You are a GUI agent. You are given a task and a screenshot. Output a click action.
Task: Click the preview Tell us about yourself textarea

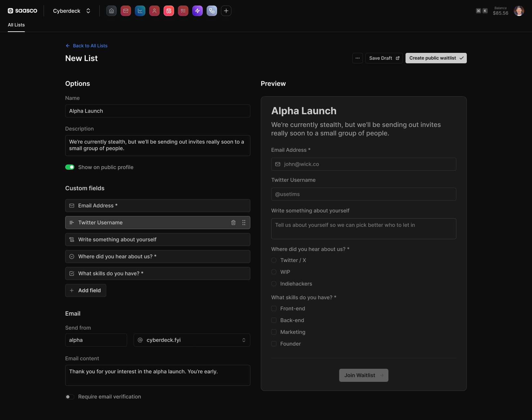click(x=364, y=229)
